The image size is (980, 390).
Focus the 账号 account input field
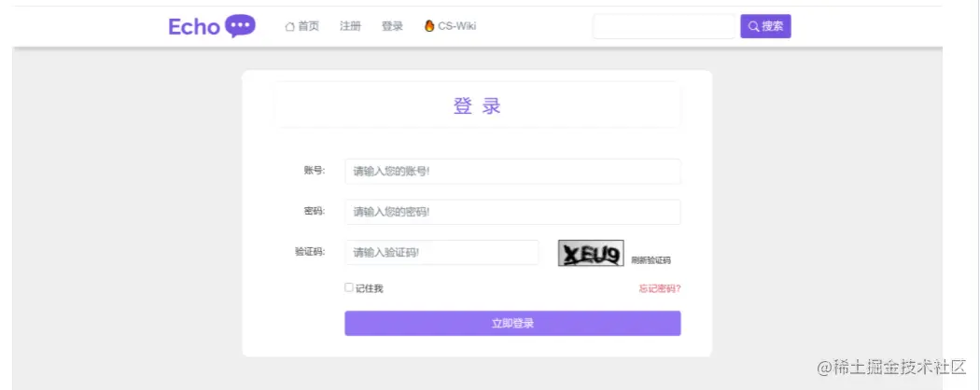tap(512, 172)
